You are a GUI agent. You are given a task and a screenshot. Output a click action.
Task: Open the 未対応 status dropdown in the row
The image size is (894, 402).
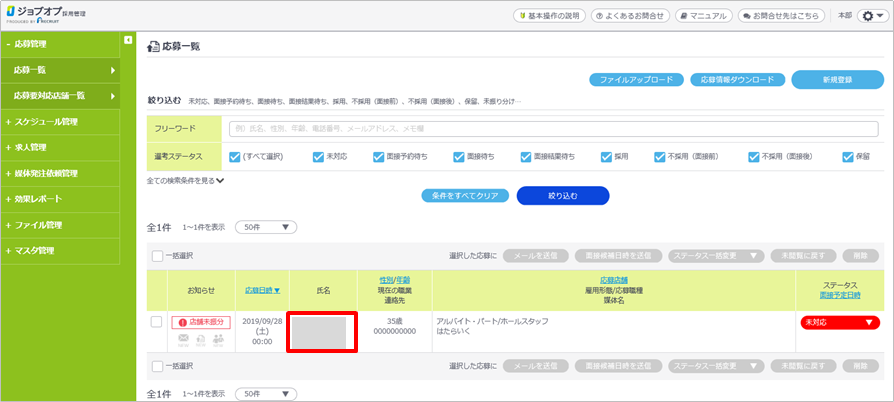click(x=839, y=322)
